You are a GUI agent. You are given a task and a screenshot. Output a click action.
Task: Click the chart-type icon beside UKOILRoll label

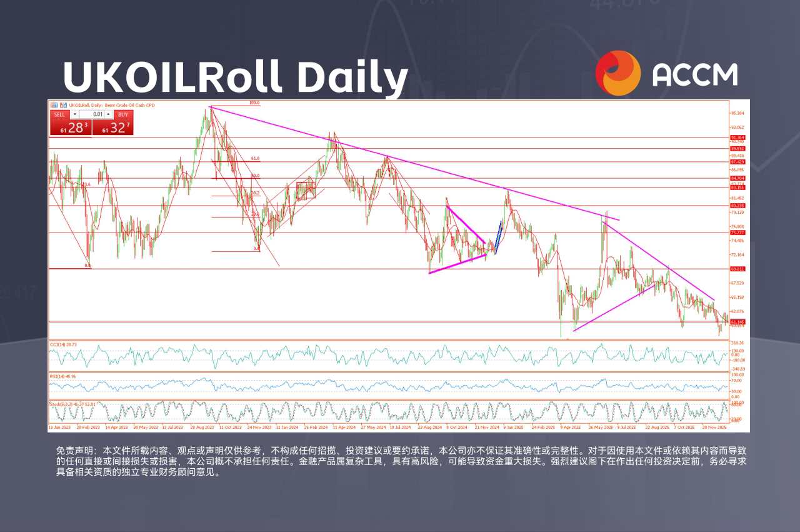coord(63,105)
